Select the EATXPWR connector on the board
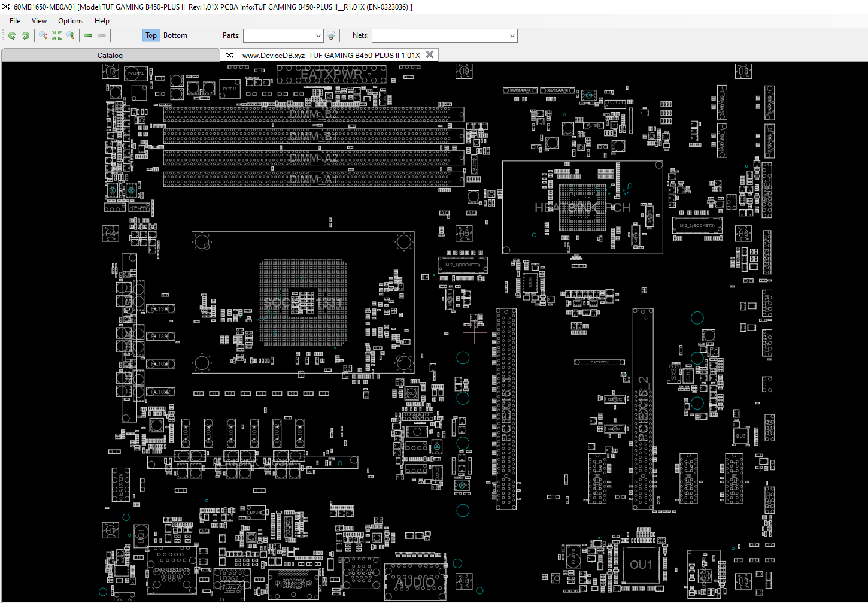 click(x=331, y=74)
